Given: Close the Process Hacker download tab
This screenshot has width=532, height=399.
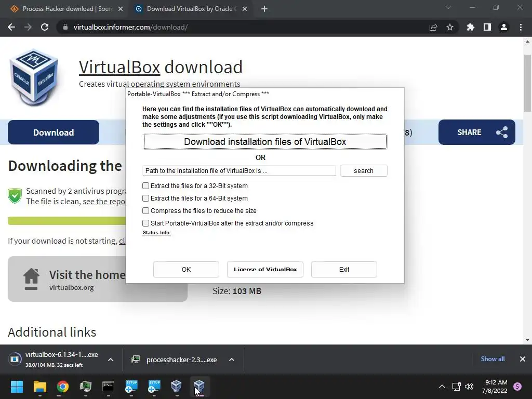Looking at the screenshot, I should pyautogui.click(x=121, y=9).
